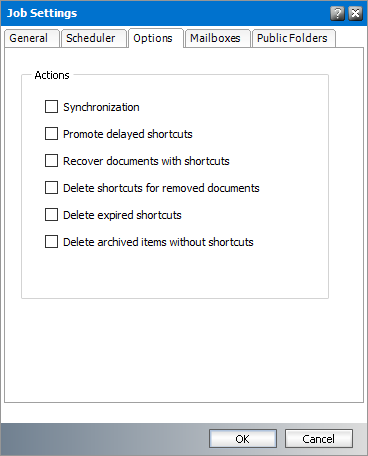Enable Delete expired shortcuts option

coord(51,215)
